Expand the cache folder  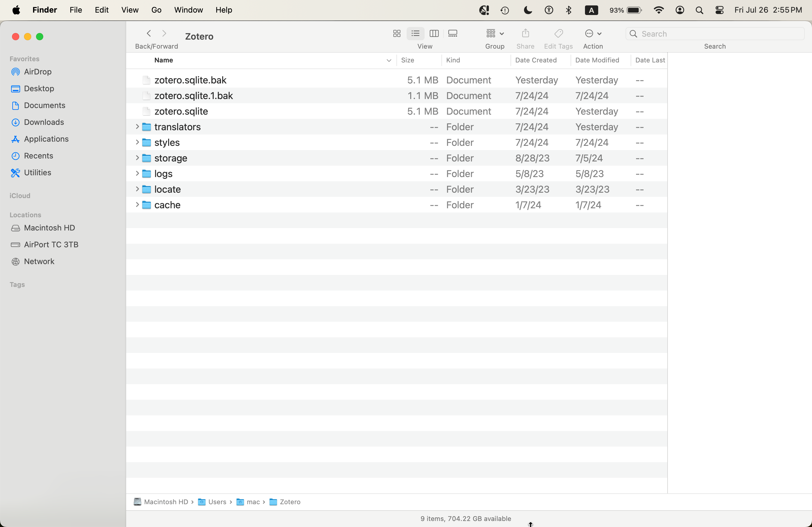click(x=137, y=205)
